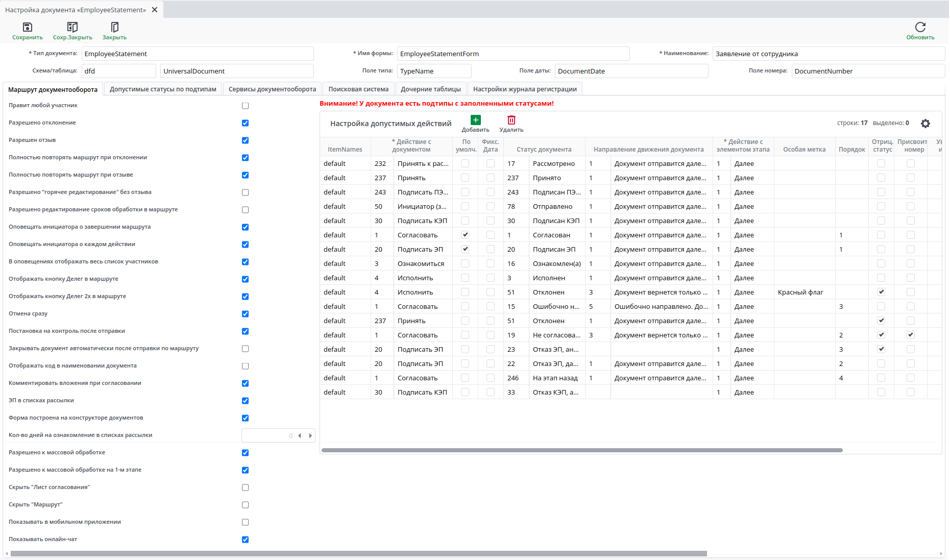Select the 'Рассмотрено' status cell
Image resolution: width=950 pixels, height=560 pixels.
[556, 163]
